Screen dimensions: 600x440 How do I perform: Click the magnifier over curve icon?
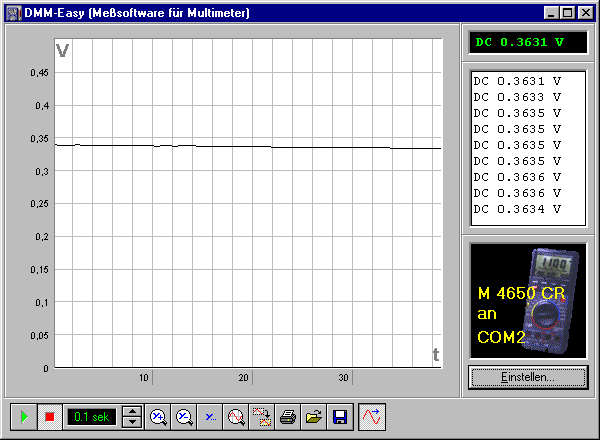pos(236,416)
